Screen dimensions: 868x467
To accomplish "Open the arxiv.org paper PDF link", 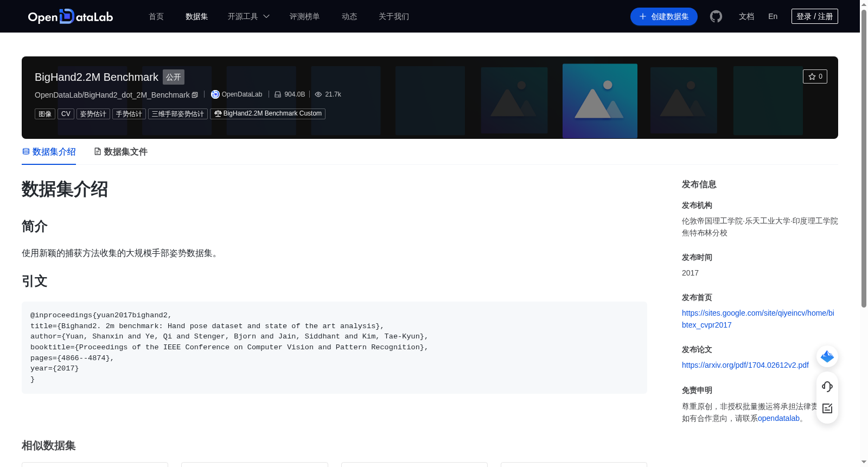I will coord(745,365).
